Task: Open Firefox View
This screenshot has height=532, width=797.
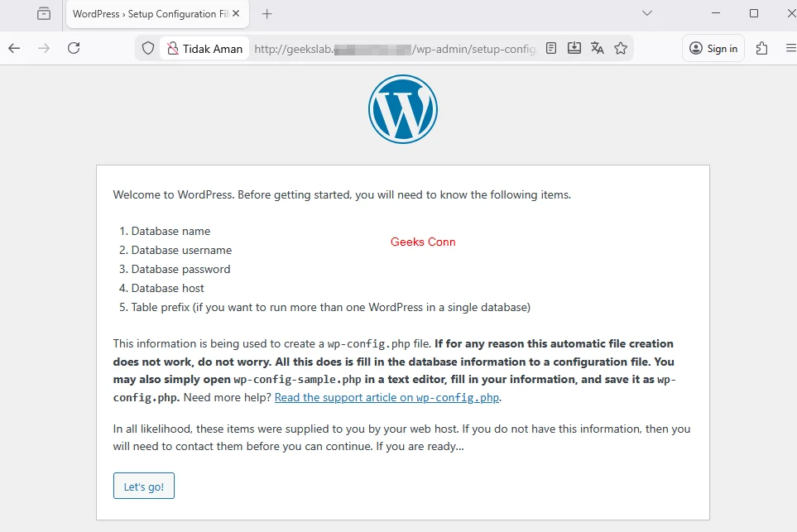Action: 43,14
